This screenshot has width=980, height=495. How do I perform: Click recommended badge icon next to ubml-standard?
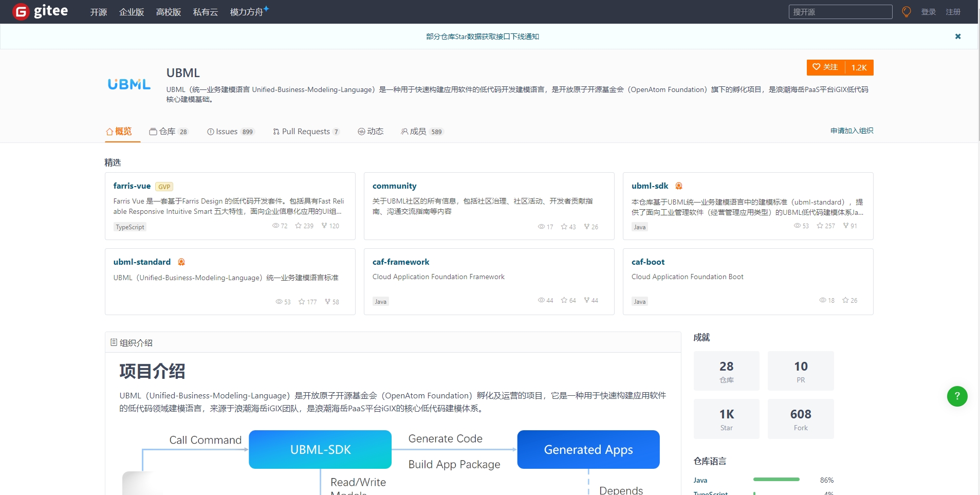pos(181,262)
